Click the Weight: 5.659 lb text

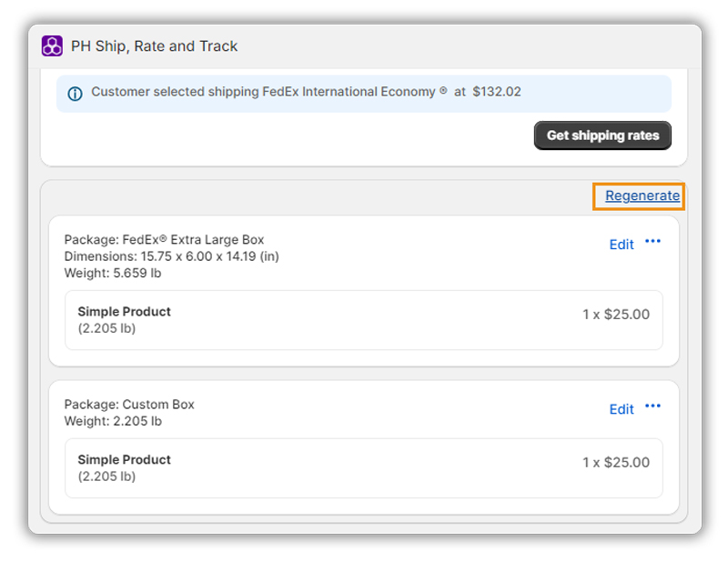[112, 273]
